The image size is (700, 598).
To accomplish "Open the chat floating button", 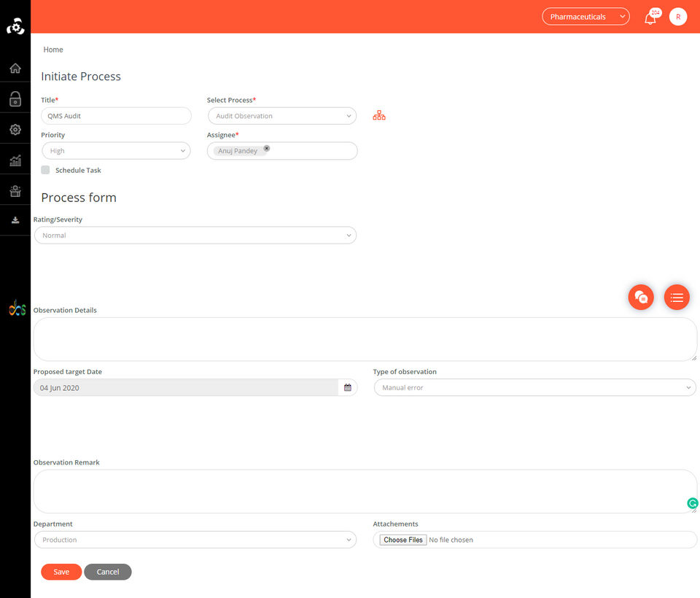I will coord(641,297).
